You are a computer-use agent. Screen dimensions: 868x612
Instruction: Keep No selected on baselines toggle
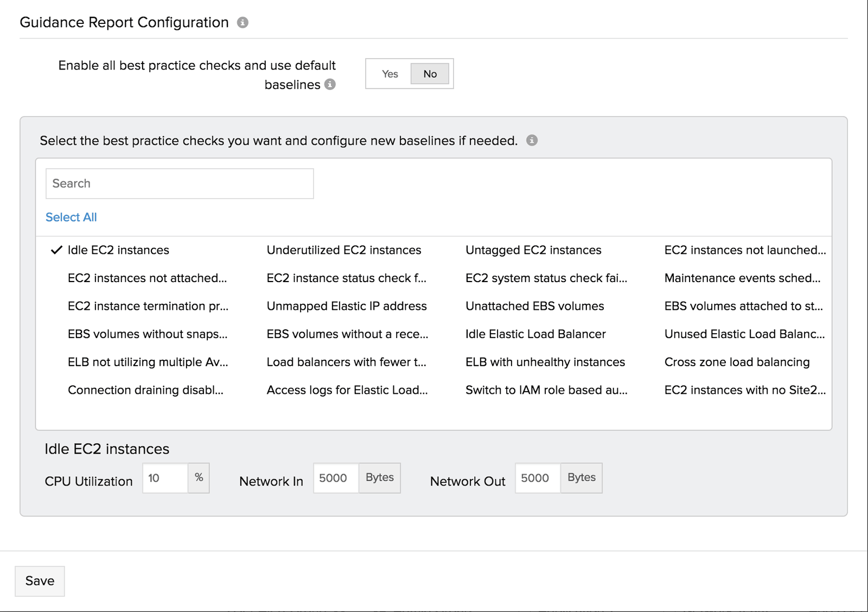tap(429, 74)
